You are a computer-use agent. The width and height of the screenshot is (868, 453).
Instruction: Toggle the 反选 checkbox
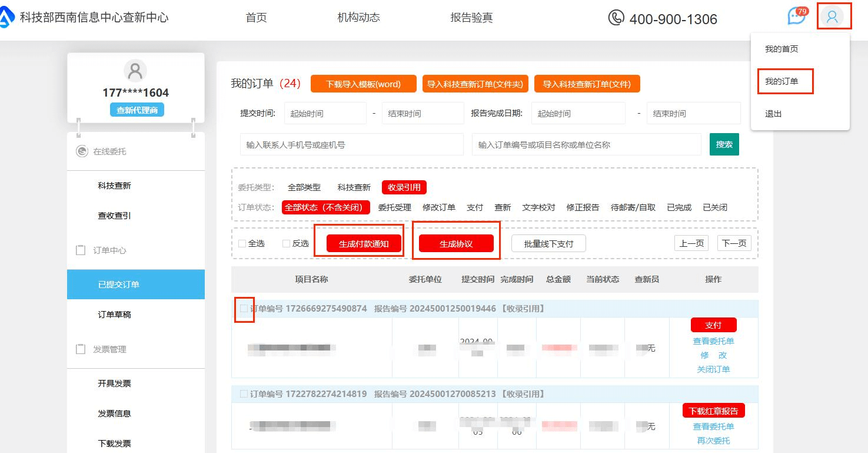[x=286, y=243]
